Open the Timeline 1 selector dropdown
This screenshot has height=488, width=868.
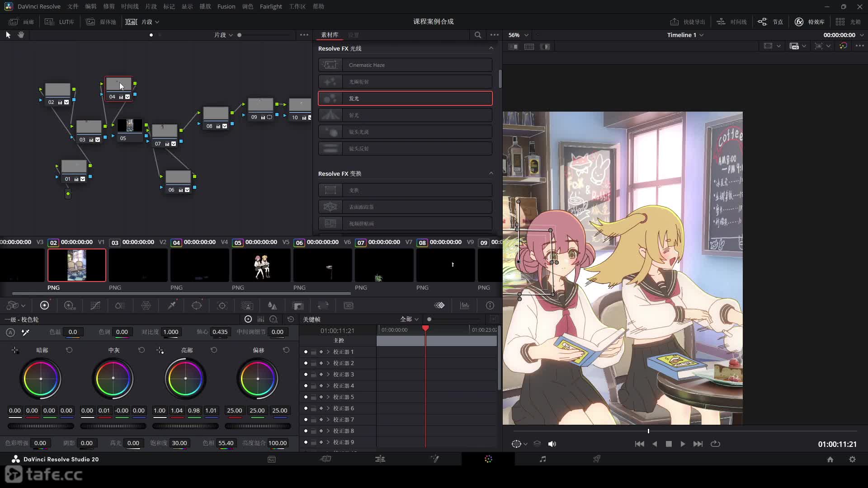pos(685,35)
